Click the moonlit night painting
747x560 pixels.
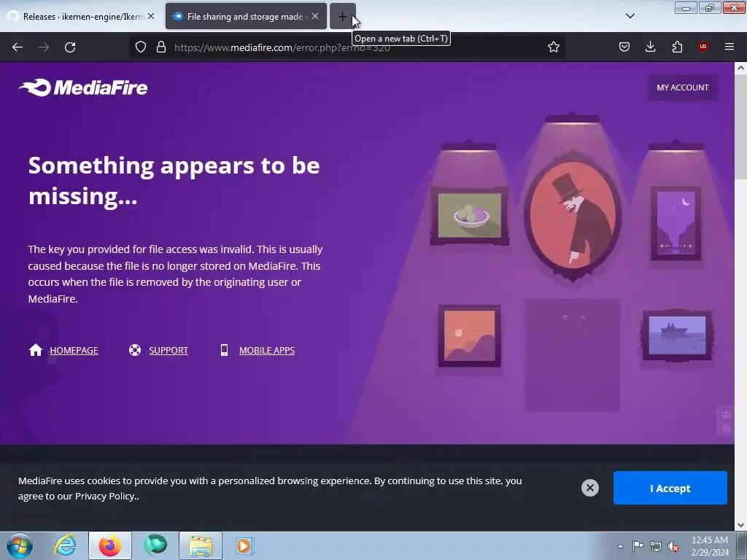point(676,223)
